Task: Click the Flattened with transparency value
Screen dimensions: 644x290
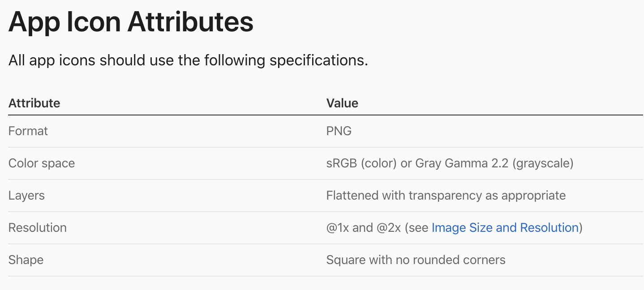Action: [446, 196]
